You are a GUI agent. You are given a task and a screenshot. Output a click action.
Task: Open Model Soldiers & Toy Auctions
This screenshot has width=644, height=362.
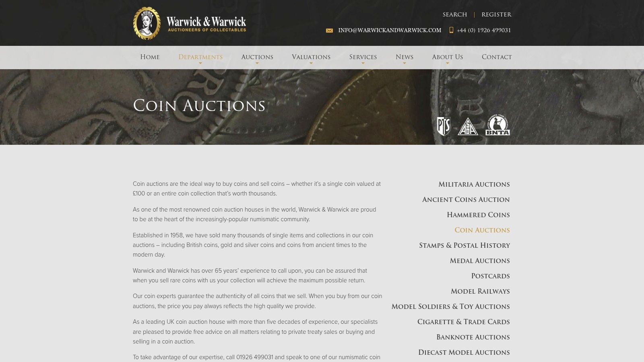coord(450,306)
